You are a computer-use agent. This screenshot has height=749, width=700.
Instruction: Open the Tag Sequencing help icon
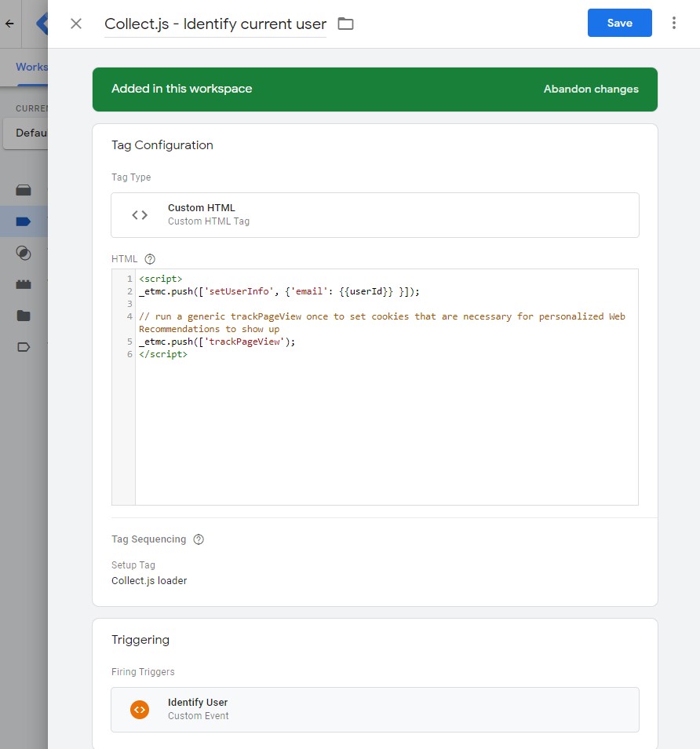(x=199, y=539)
